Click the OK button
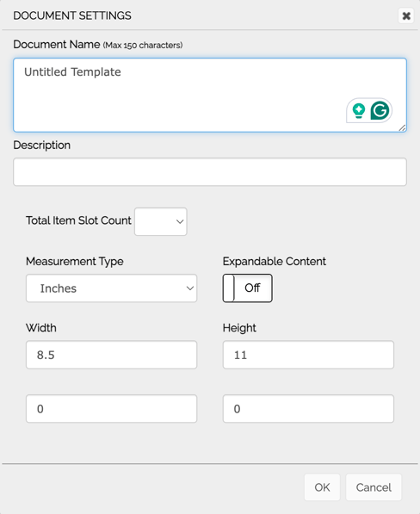The height and width of the screenshot is (514, 420). coord(322,487)
